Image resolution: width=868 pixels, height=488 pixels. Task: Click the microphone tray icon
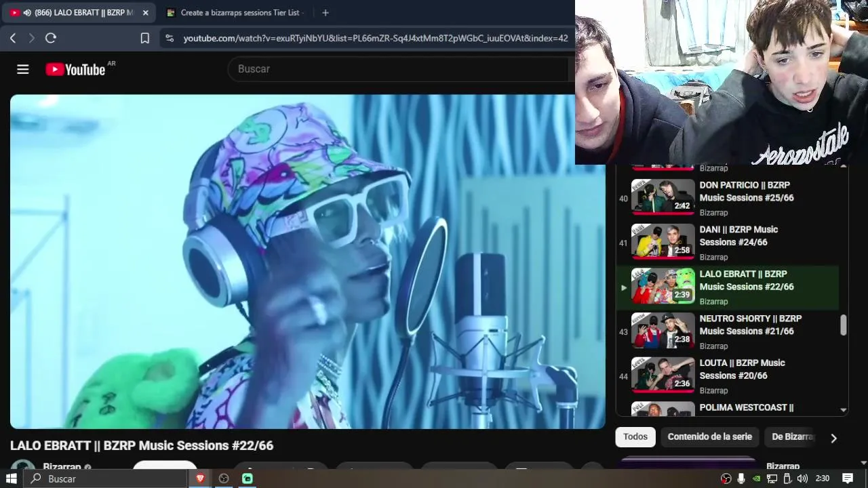point(741,479)
